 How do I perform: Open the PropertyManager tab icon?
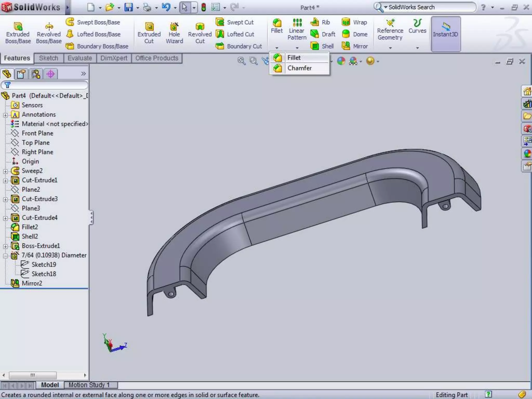tap(21, 74)
